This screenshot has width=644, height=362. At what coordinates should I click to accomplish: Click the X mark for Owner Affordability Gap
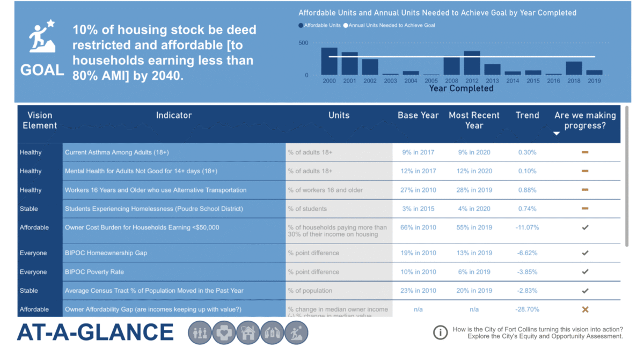(x=585, y=309)
